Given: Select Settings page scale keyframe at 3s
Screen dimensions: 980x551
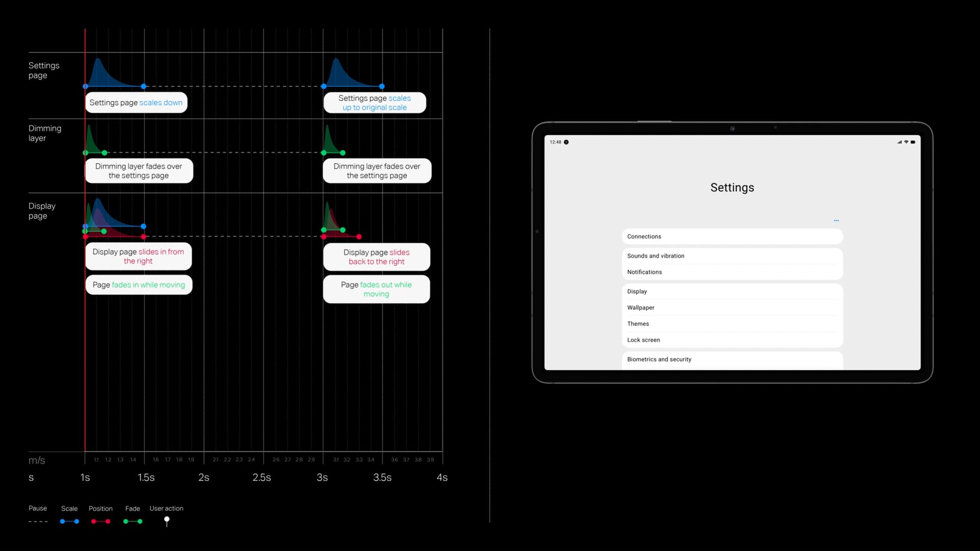Looking at the screenshot, I should coord(324,86).
